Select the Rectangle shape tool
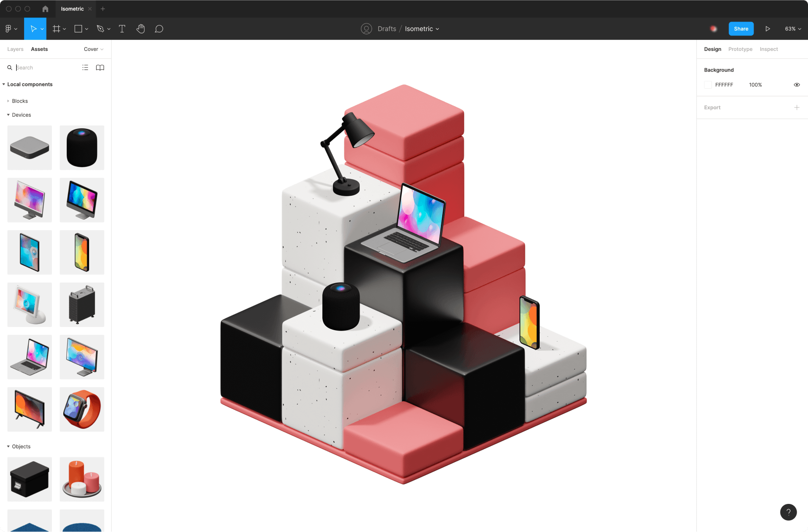The width and height of the screenshot is (808, 532). [78, 29]
